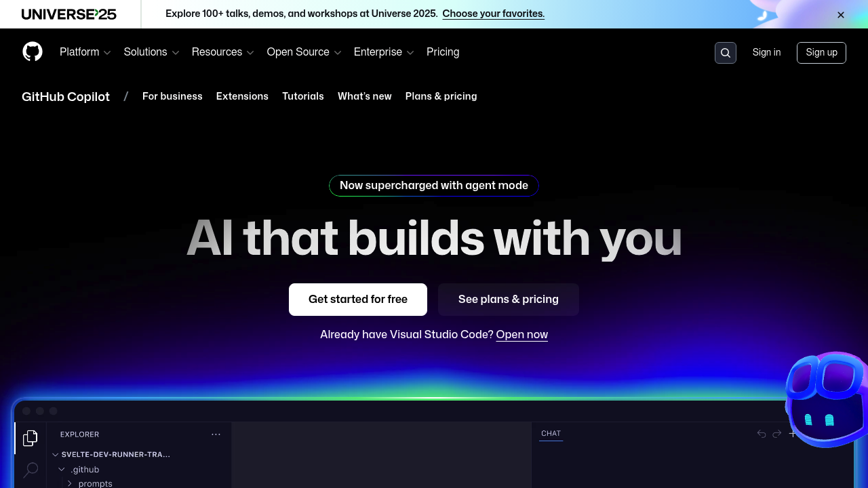Screen dimensions: 868x488
Task: Expand the Platform dropdown menu
Action: [x=85, y=52]
